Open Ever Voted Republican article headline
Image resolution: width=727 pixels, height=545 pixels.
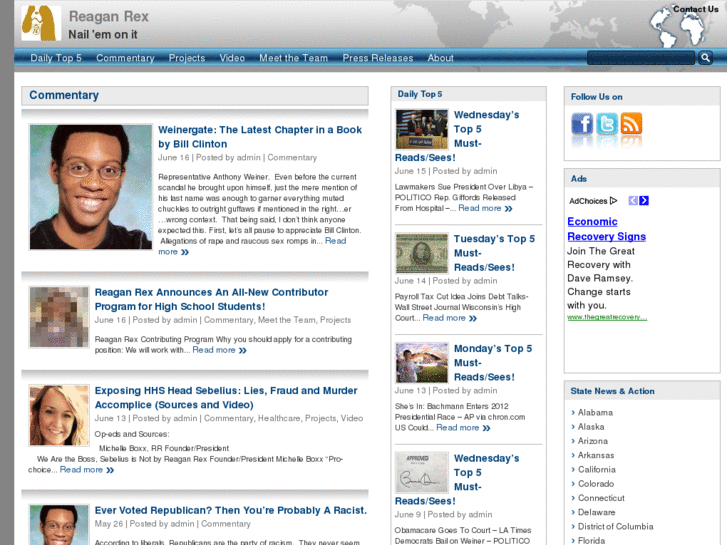pyautogui.click(x=230, y=510)
